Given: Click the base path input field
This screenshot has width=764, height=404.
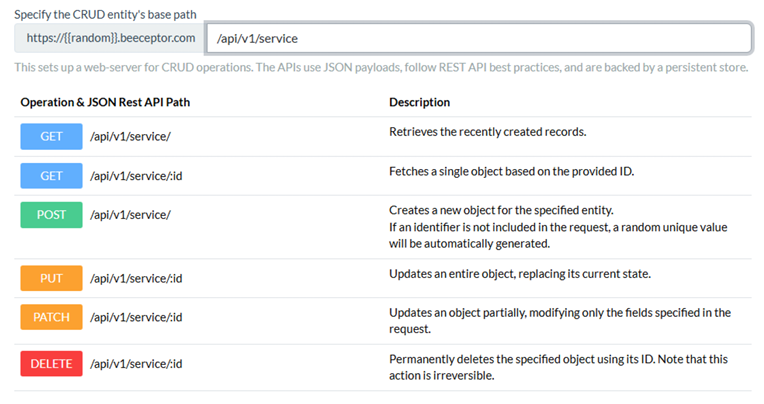Looking at the screenshot, I should click(x=479, y=38).
